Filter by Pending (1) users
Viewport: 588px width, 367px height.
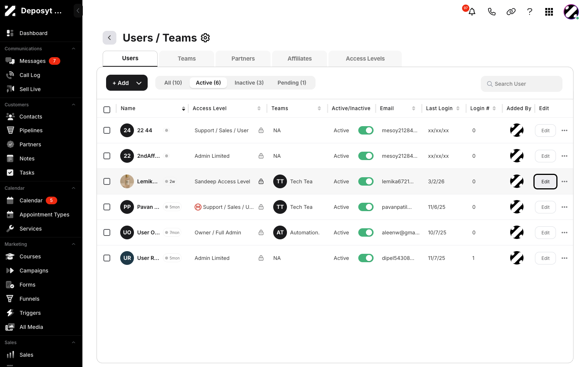click(292, 83)
